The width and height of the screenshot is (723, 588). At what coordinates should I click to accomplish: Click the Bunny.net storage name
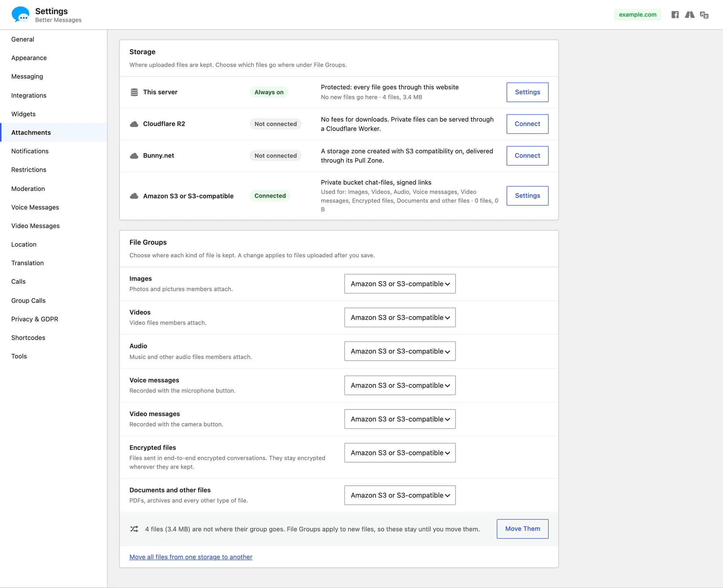159,156
